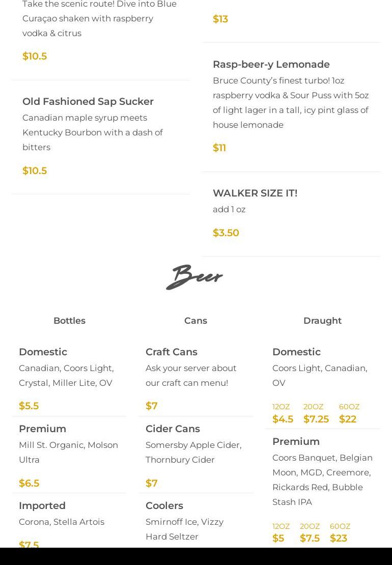Click the Domestic bottles $5.5 price
Screen dimensions: 392x565
pos(29,406)
